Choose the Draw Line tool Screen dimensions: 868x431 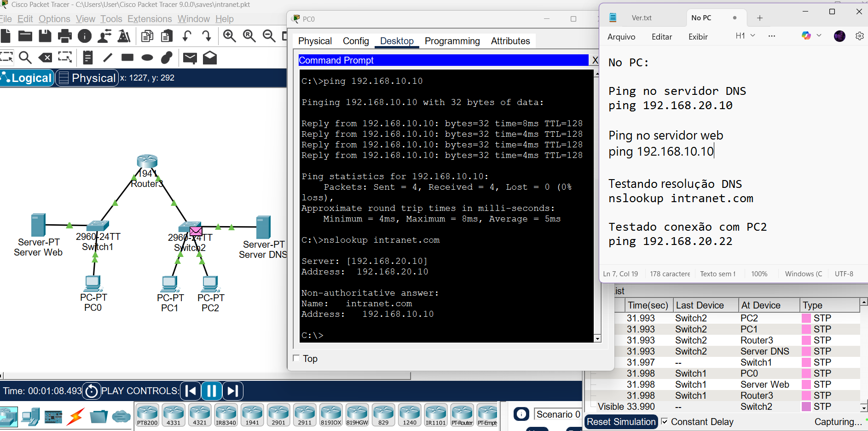(x=107, y=58)
